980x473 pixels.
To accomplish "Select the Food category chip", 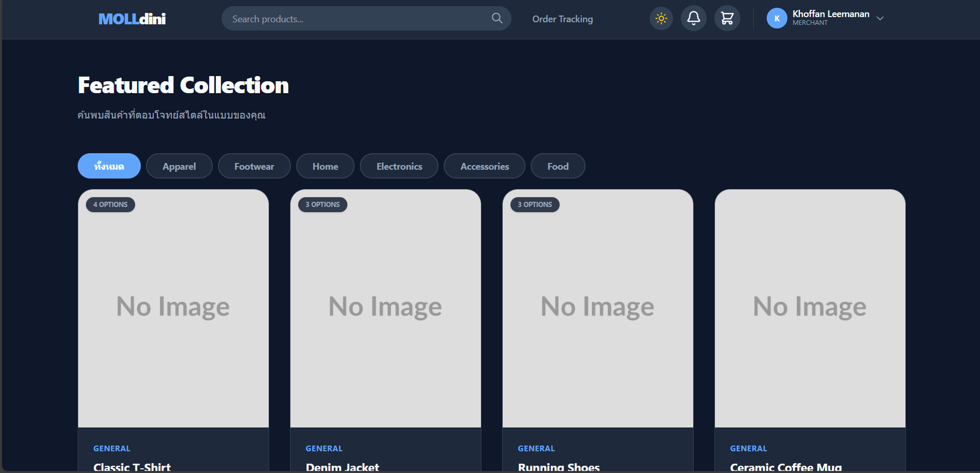I will (x=558, y=166).
